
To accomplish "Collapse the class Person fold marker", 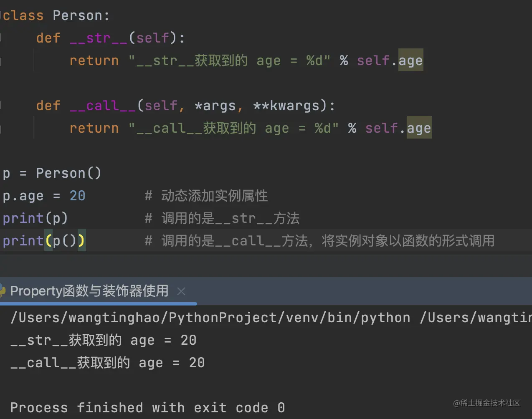I will tap(1, 16).
